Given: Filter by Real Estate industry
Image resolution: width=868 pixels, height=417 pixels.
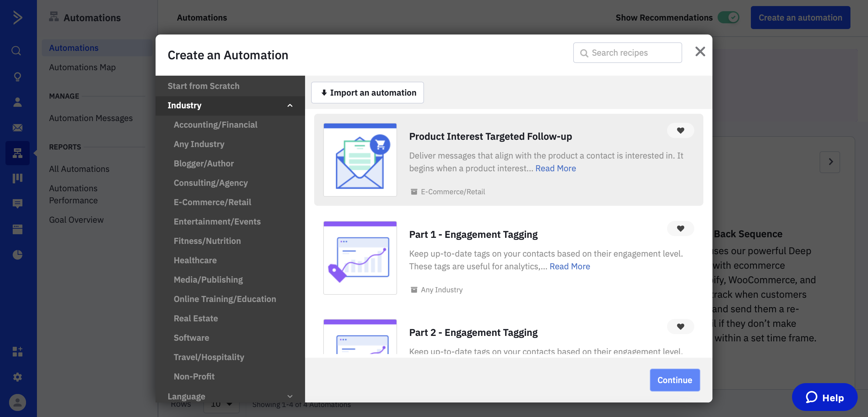Looking at the screenshot, I should 196,318.
